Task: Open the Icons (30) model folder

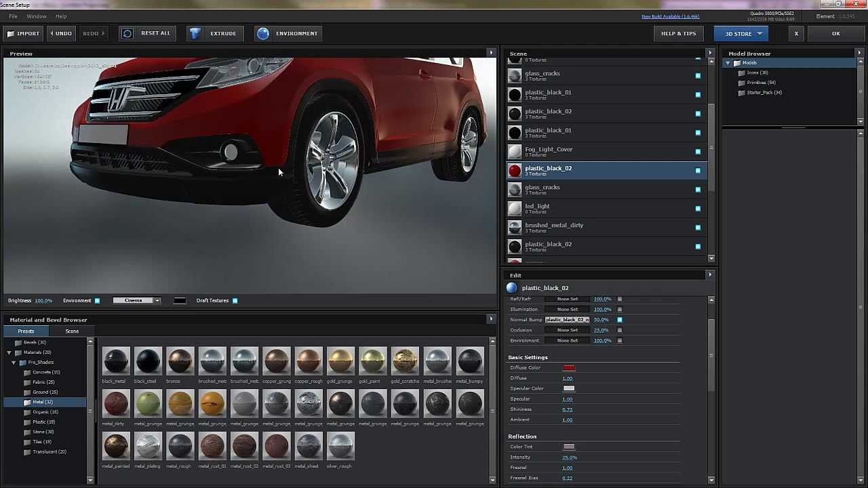Action: pyautogui.click(x=757, y=73)
